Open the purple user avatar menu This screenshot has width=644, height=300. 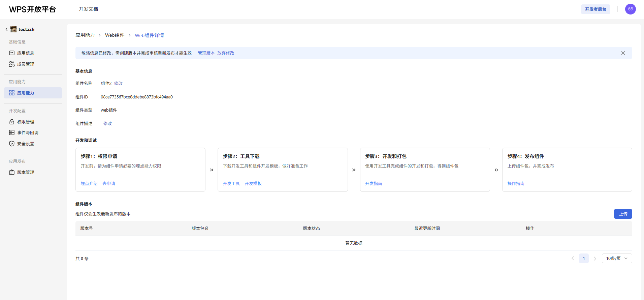point(630,9)
